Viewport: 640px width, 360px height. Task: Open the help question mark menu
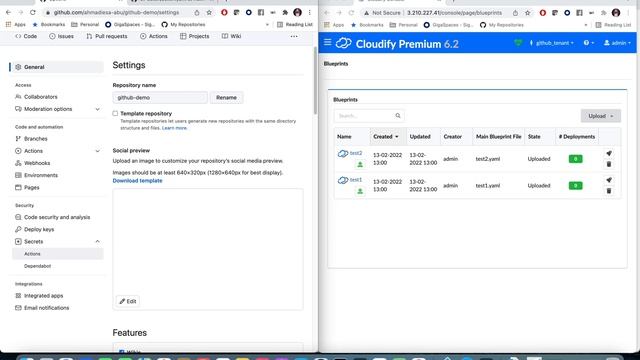point(588,43)
